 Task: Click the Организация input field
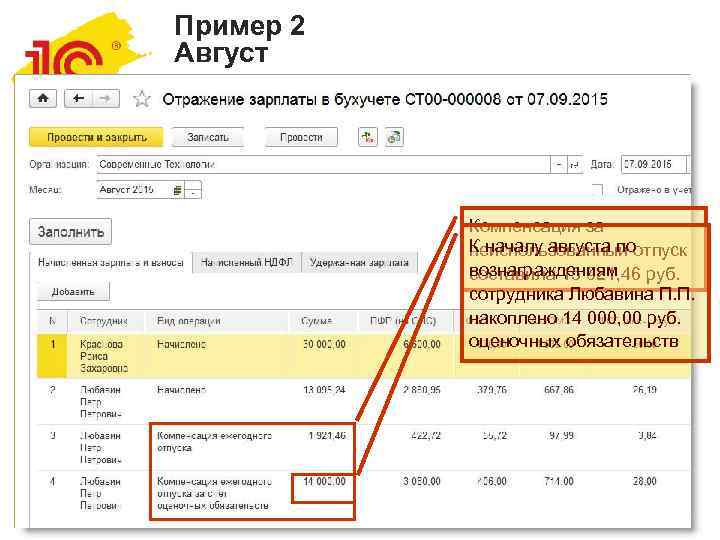pyautogui.click(x=323, y=164)
